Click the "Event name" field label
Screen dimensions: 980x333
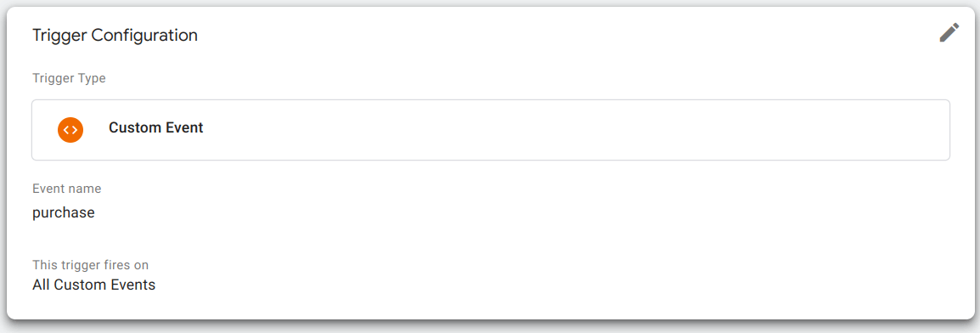[x=67, y=188]
